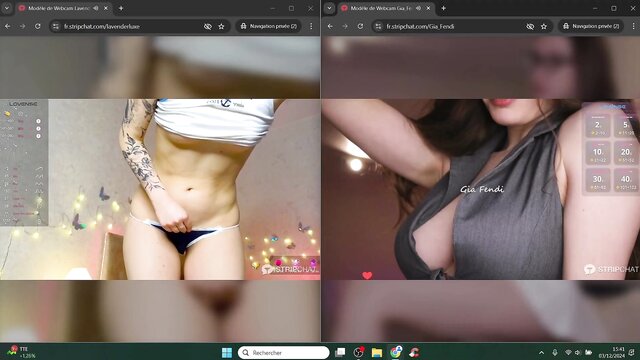Reload the page in the left browser window
The height and width of the screenshot is (360, 640).
(38, 26)
